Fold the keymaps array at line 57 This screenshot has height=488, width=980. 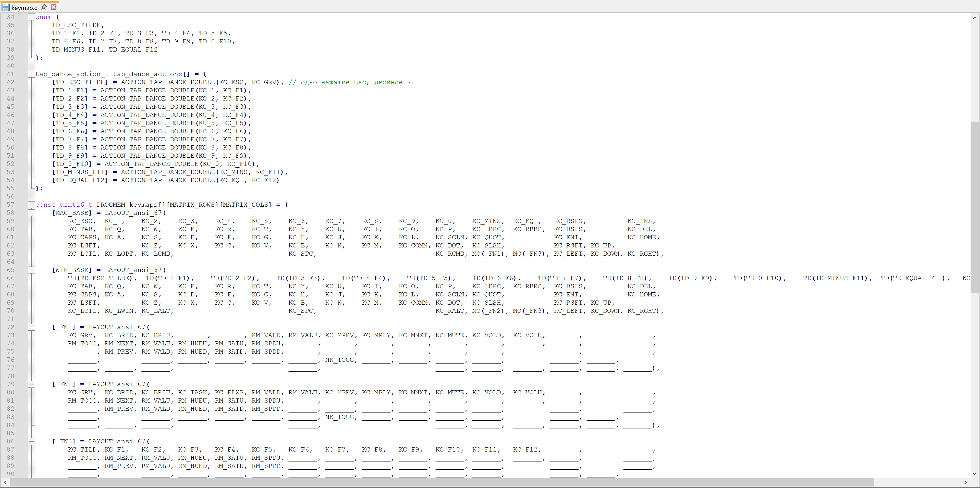point(31,205)
